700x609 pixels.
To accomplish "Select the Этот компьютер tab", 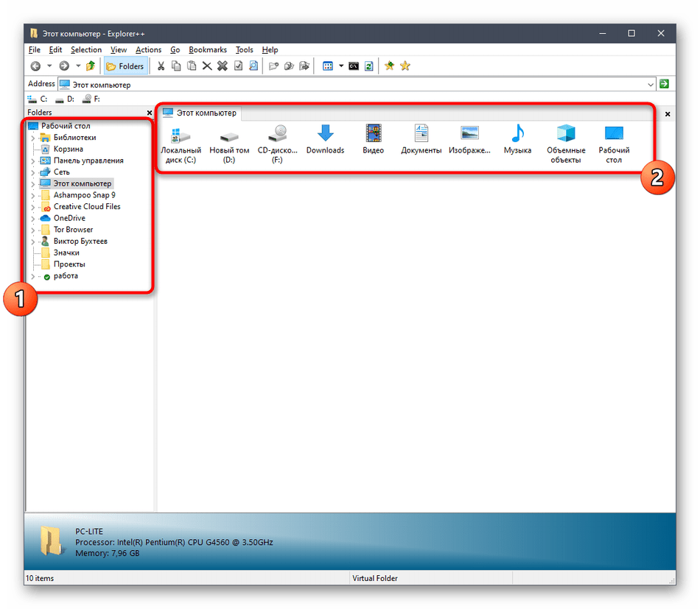I will (200, 113).
